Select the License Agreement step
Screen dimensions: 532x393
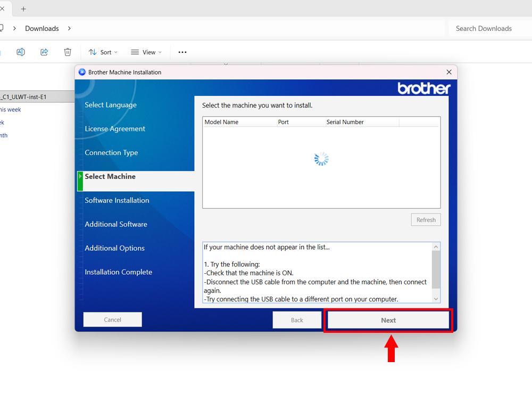[x=115, y=129]
